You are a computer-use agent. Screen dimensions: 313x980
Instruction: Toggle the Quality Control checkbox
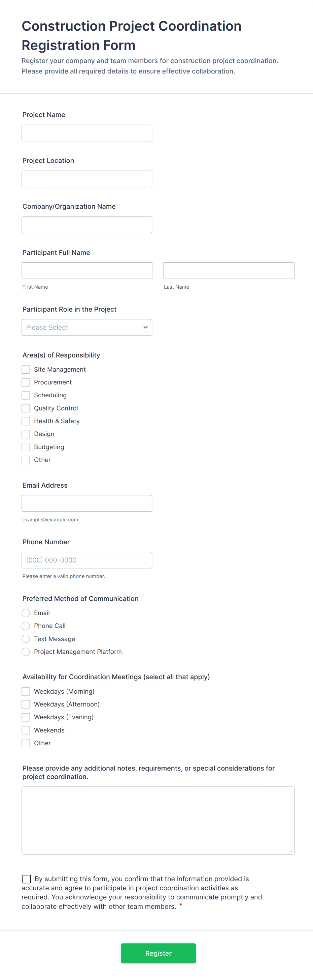[26, 408]
